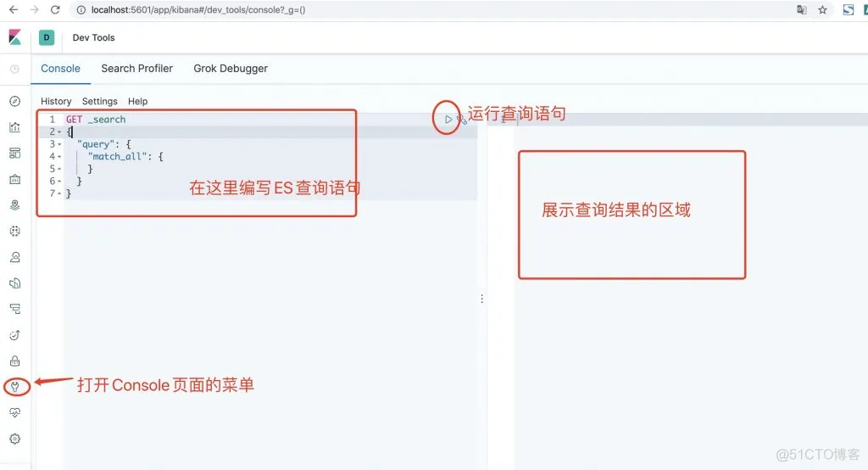The height and width of the screenshot is (470, 868).
Task: Collapse the match_all block at line 4
Action: [60, 157]
